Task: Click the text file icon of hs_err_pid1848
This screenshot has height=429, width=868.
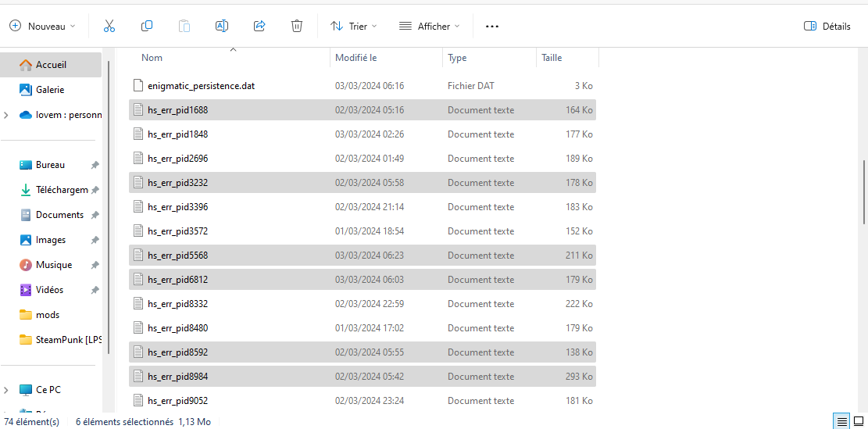Action: (x=138, y=134)
